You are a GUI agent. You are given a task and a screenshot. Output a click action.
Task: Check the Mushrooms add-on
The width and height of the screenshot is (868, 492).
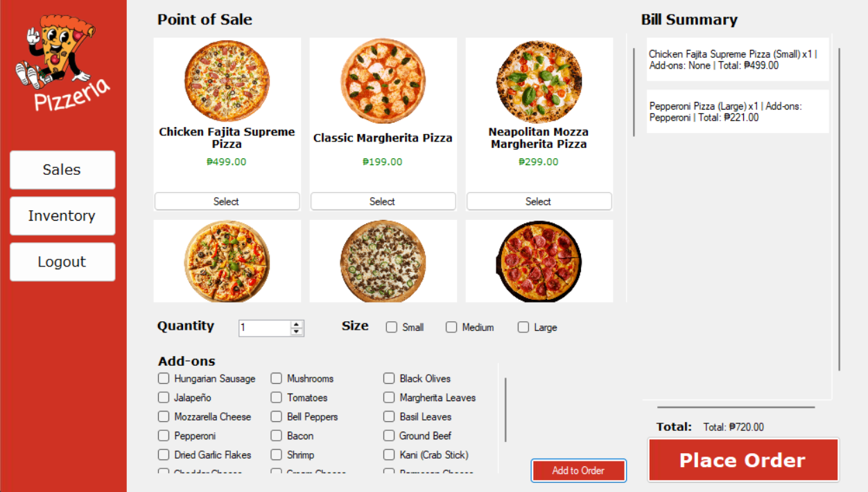click(276, 378)
